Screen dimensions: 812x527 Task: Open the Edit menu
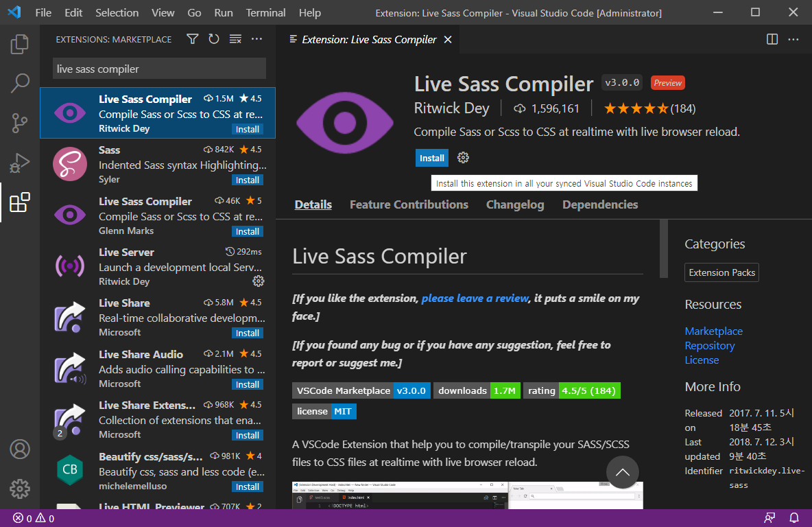[73, 12]
